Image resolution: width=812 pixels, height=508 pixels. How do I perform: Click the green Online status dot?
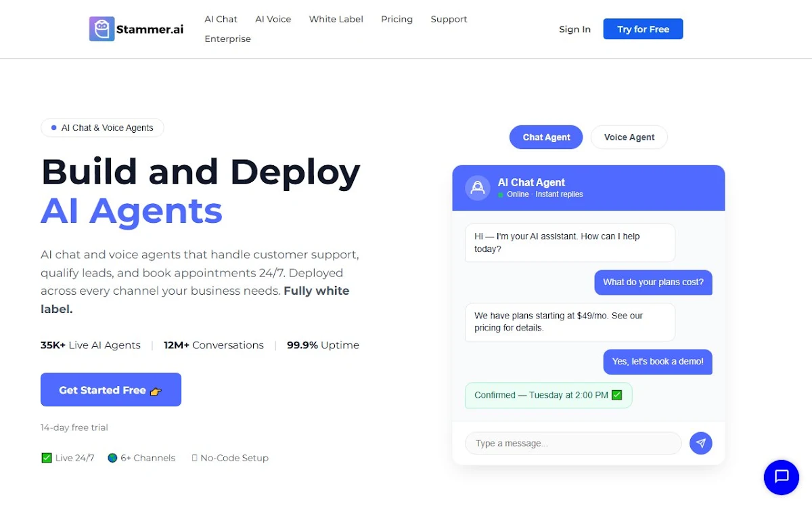pyautogui.click(x=501, y=194)
